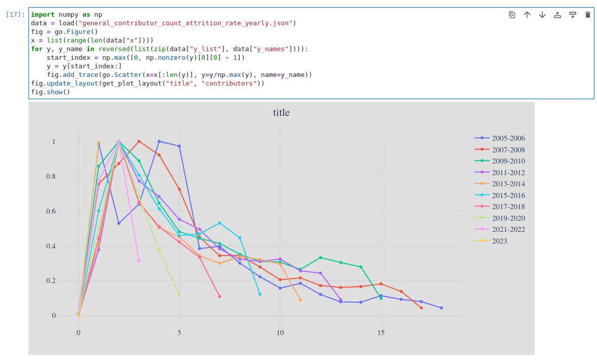Duplicate the current notebook cell
The image size is (597, 364).
(512, 15)
